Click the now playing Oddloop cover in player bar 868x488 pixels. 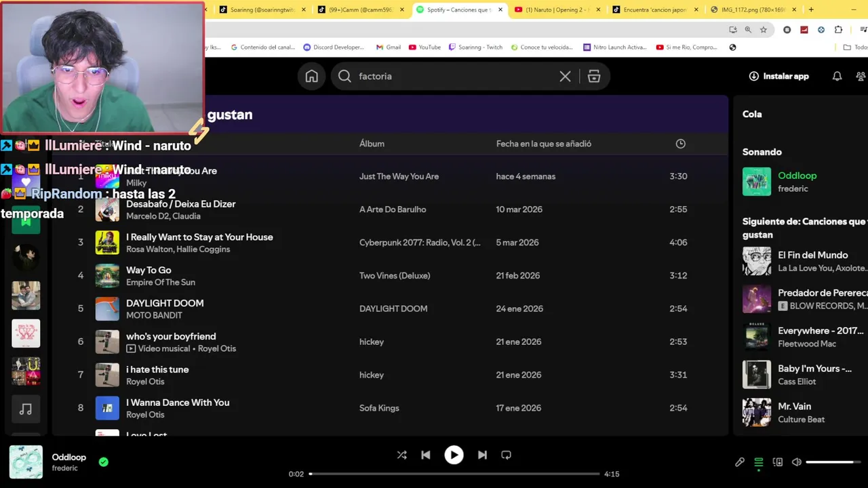point(26,462)
